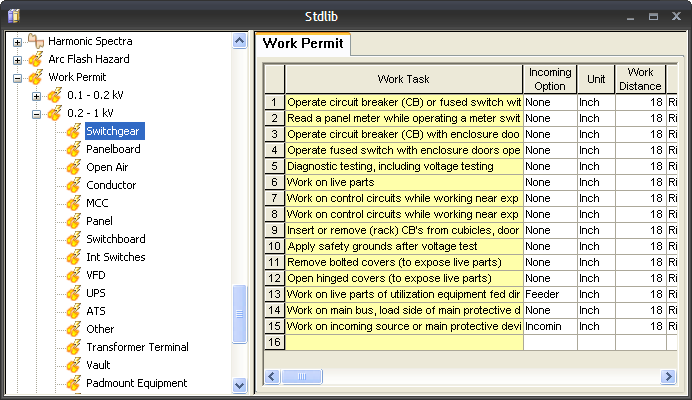Click 'Diagnostic testing, including voltage testing' cell
Image resolution: width=692 pixels, height=400 pixels.
[404, 166]
